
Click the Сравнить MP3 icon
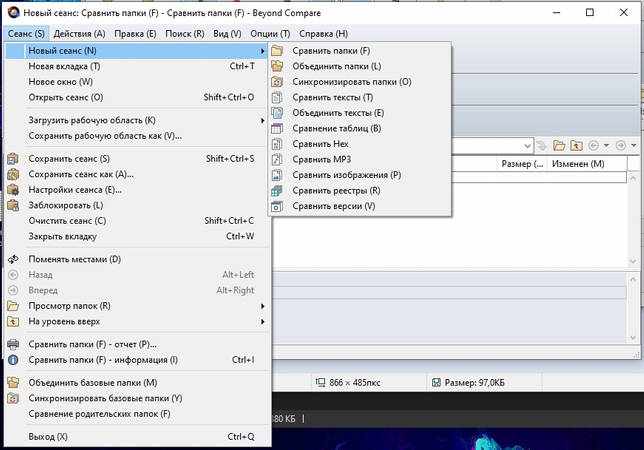(x=277, y=159)
